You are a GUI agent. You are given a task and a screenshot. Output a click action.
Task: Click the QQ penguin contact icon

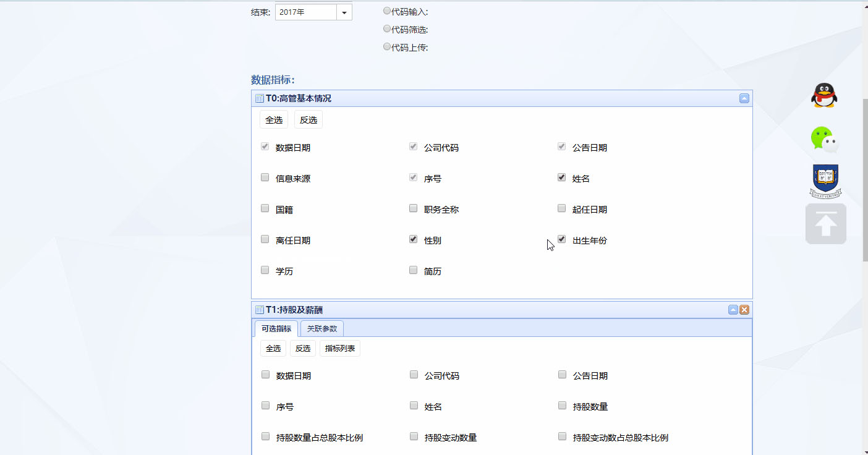point(824,96)
